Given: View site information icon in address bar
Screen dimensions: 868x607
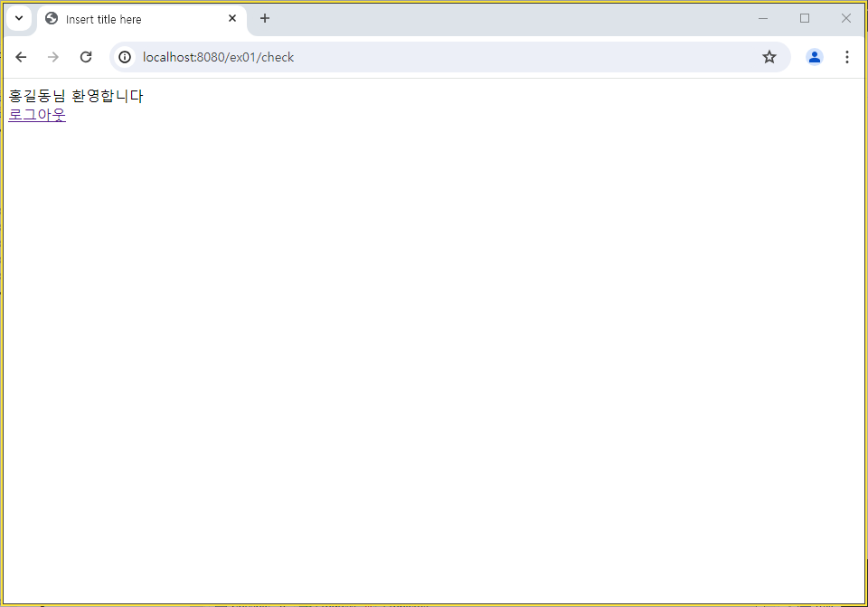Looking at the screenshot, I should 125,57.
